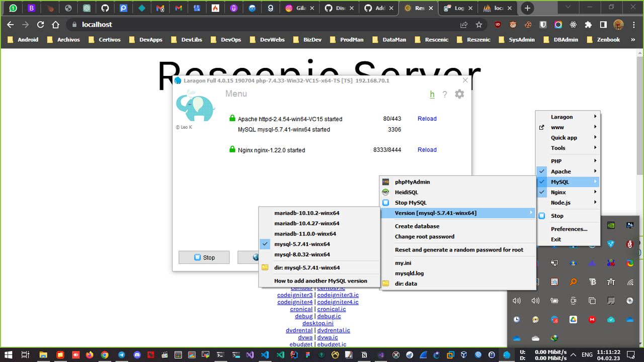Viewport: 644px width, 362px height.
Task: Open the dvdrental link
Action: tap(299, 330)
